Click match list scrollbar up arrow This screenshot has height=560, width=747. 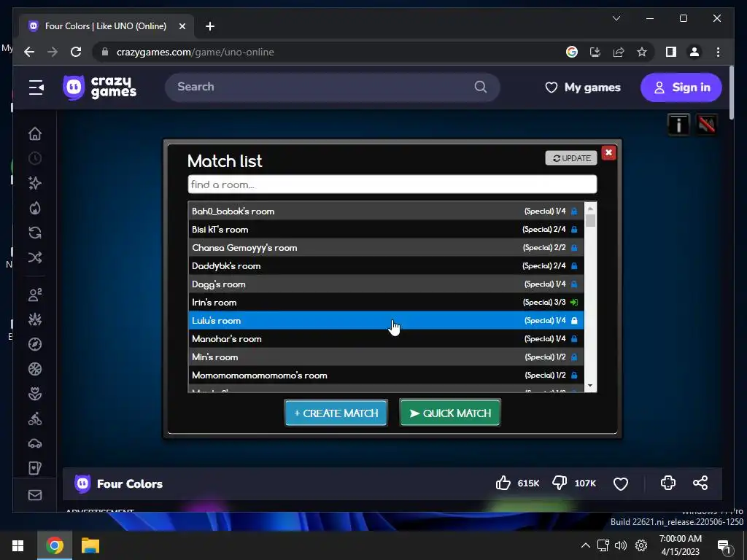coord(590,208)
